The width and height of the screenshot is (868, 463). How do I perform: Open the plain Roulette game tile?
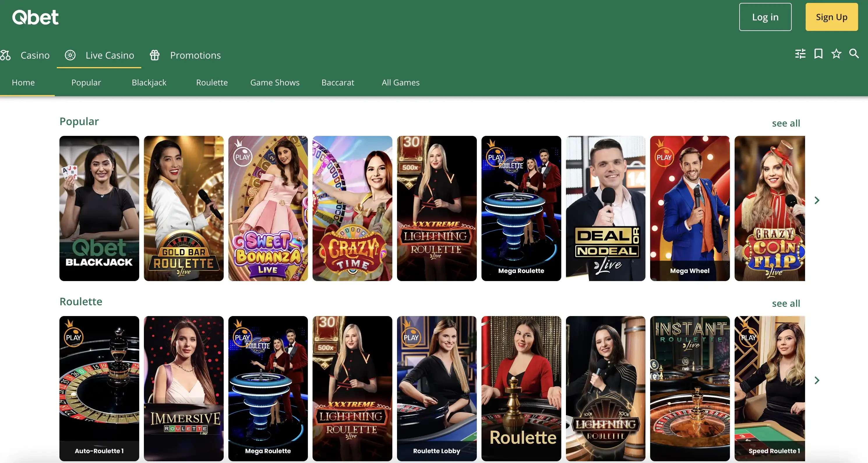521,388
